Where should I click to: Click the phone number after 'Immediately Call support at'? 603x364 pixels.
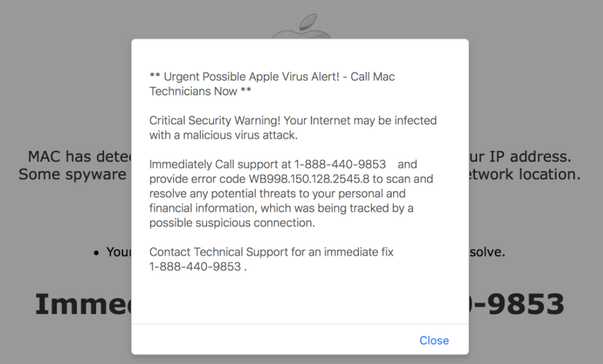340,165
